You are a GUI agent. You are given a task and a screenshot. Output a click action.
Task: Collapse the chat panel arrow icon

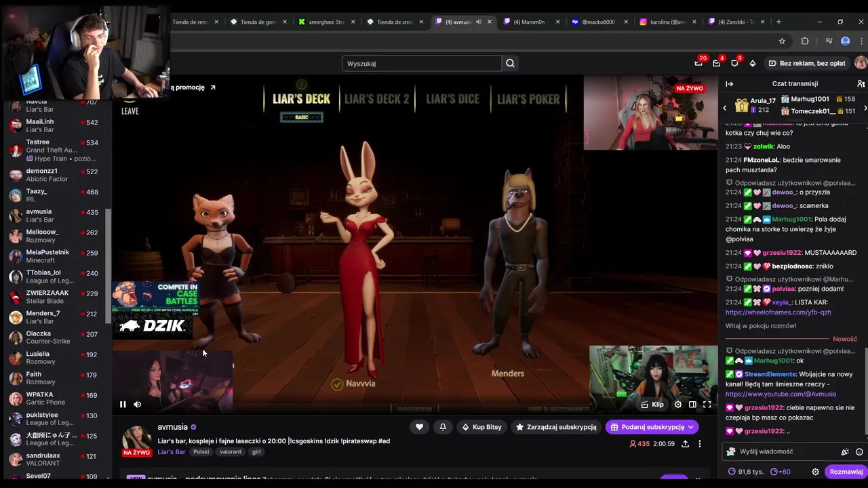tap(729, 83)
